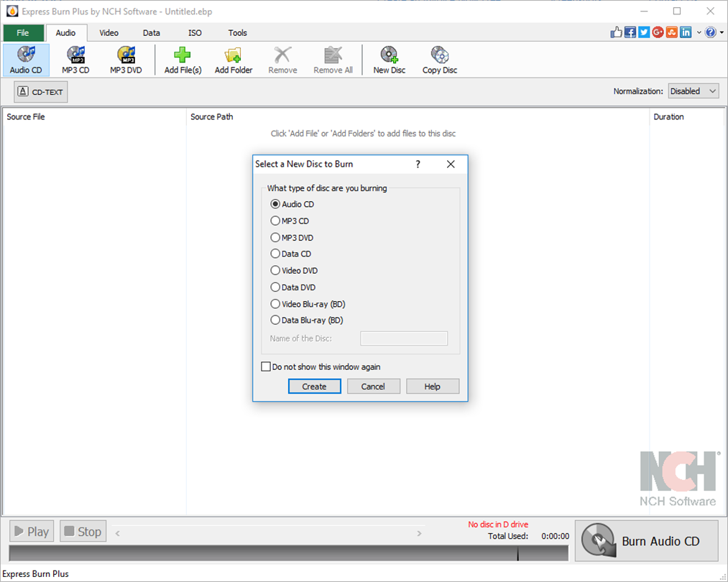Click the Source File column header
Image resolution: width=728 pixels, height=582 pixels.
click(x=95, y=116)
